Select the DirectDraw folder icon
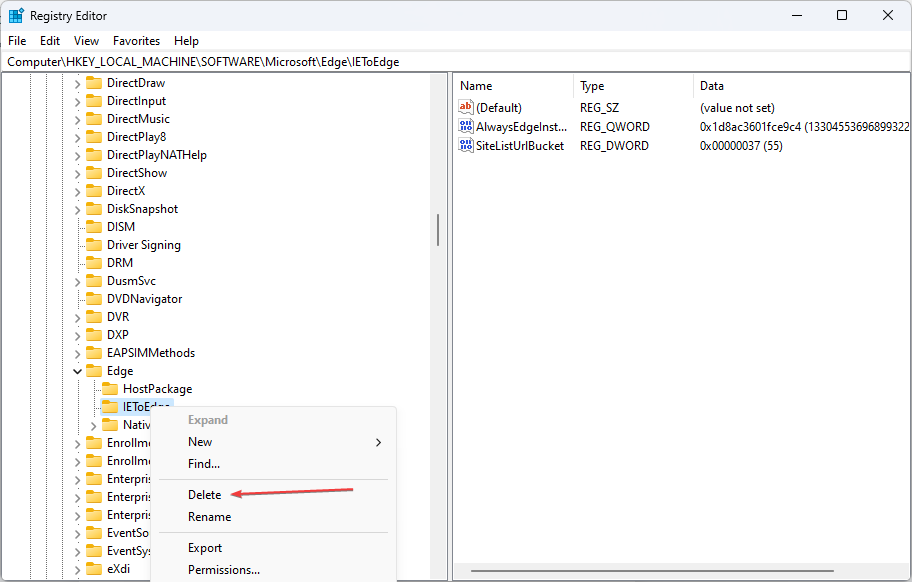This screenshot has height=582, width=912. pos(94,83)
